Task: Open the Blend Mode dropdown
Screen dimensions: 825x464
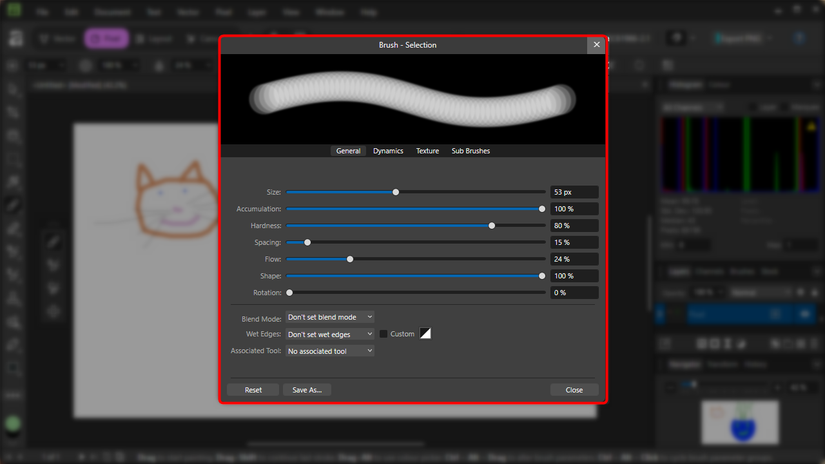Action: click(330, 317)
